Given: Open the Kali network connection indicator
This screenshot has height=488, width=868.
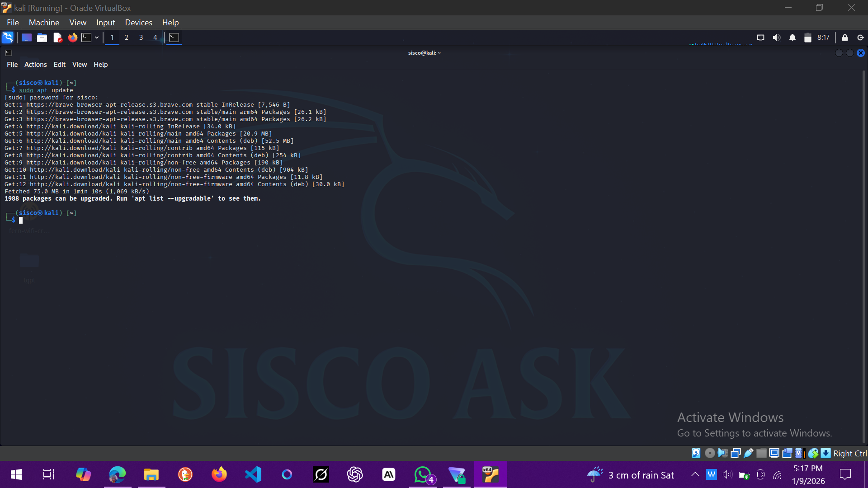Looking at the screenshot, I should pos(761,38).
